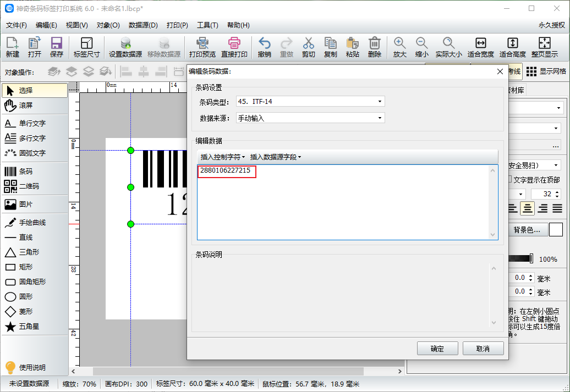Click the 100% opacity slider handle
Image resolution: width=570 pixels, height=392 pixels.
click(531, 258)
